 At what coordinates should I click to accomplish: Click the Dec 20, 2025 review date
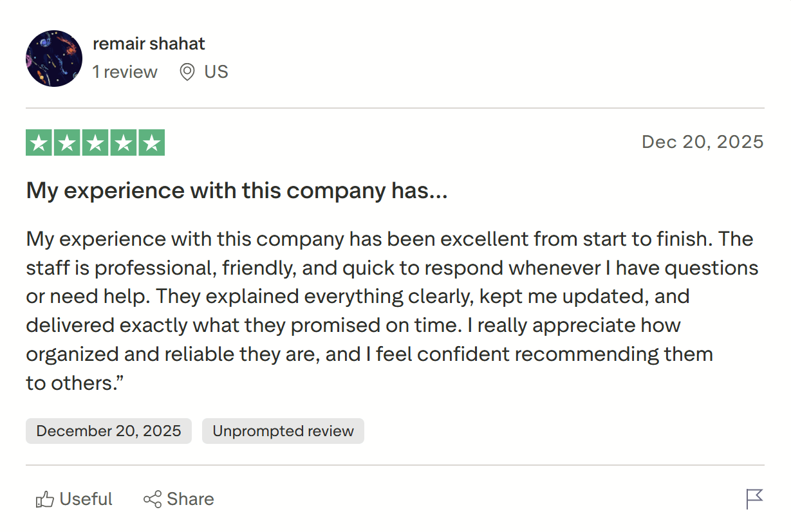click(x=702, y=142)
